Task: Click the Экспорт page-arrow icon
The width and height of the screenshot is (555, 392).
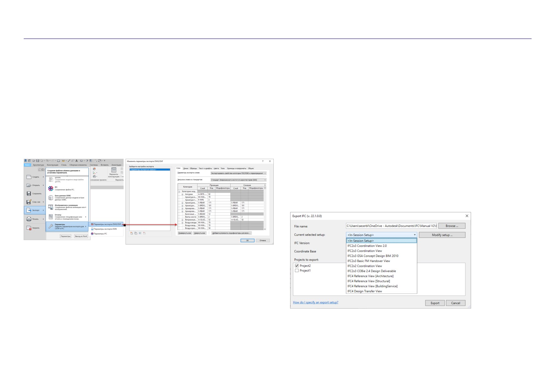Action: click(x=29, y=210)
